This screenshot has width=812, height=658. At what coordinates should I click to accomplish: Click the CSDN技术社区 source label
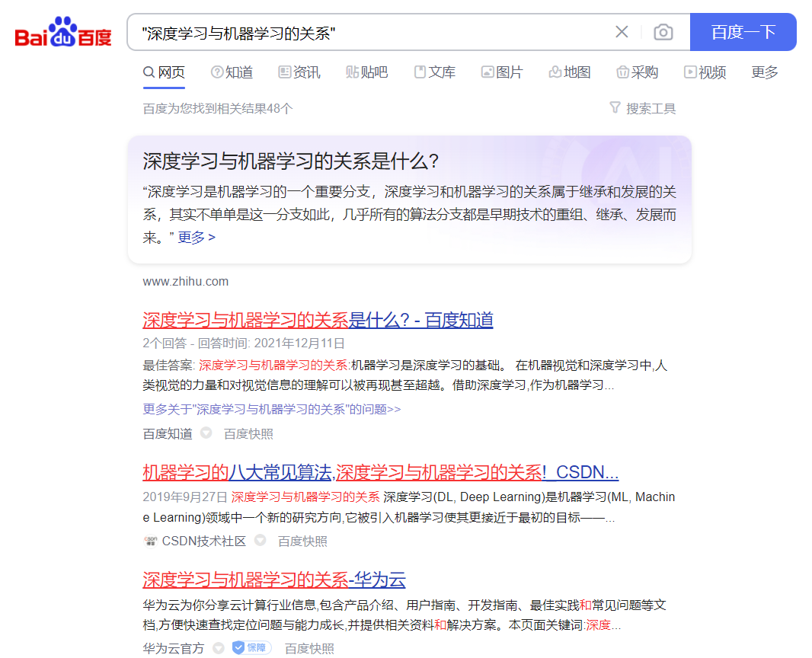click(203, 541)
